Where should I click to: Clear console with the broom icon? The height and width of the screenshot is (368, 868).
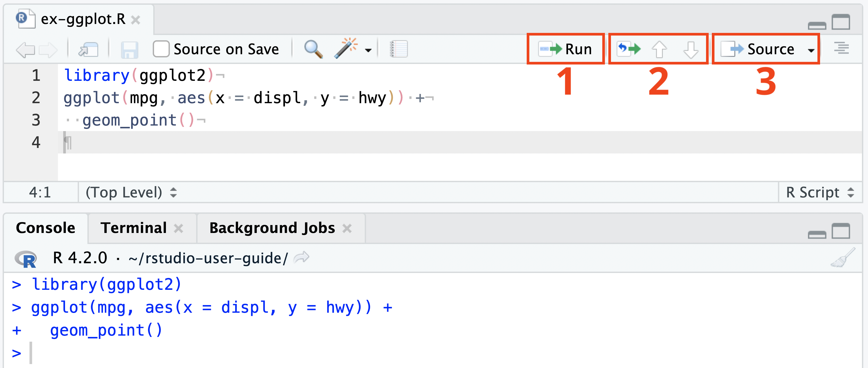pyautogui.click(x=842, y=258)
